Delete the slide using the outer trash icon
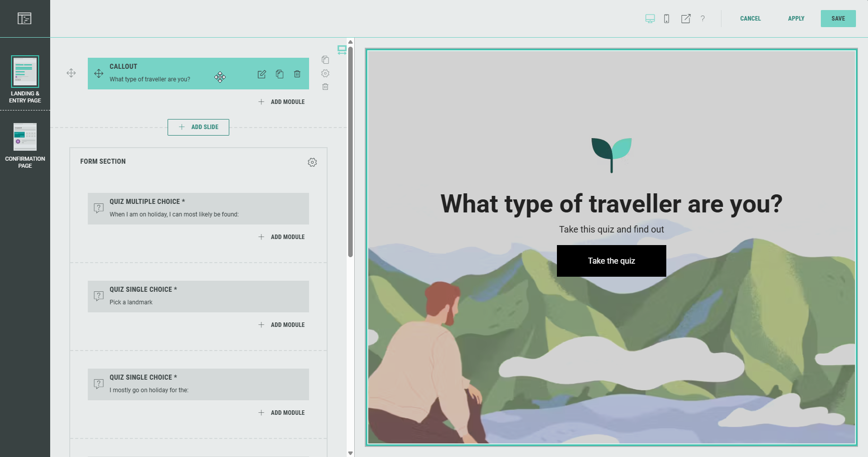Screen dimensions: 868x457 (325, 87)
